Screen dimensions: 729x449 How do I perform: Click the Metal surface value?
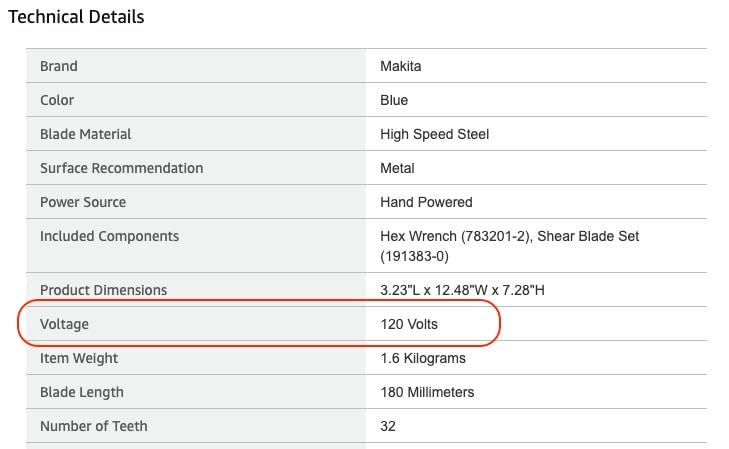point(397,168)
